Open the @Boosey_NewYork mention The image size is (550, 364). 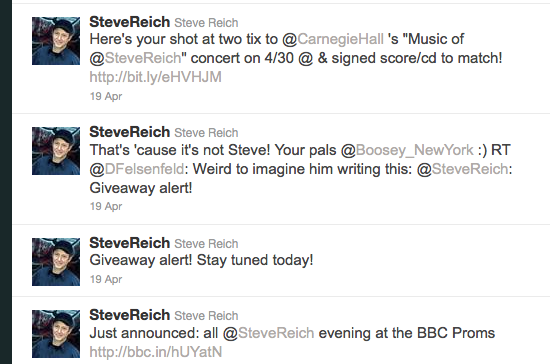407,150
